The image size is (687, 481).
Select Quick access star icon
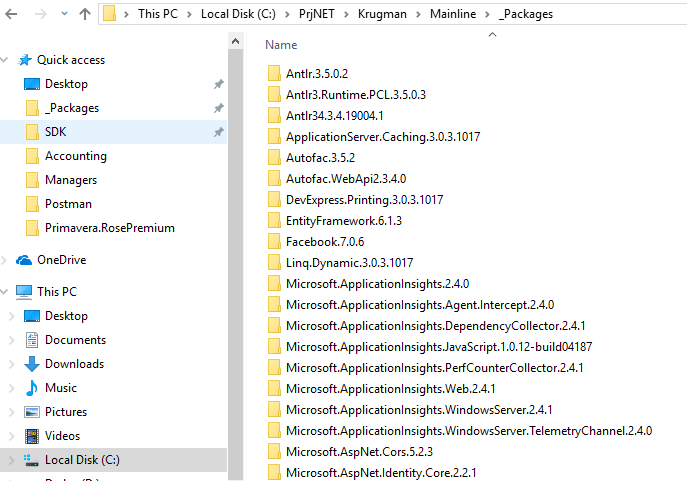tap(25, 60)
